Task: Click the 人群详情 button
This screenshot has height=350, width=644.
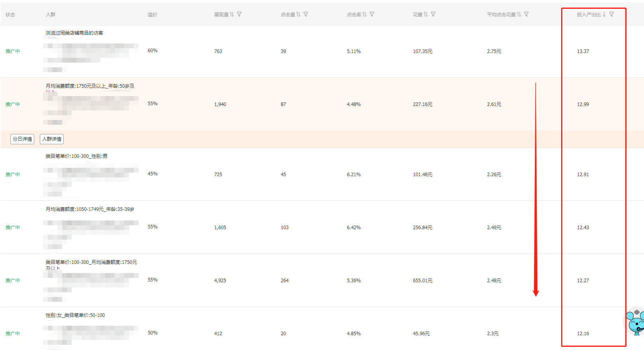Action: pyautogui.click(x=52, y=139)
